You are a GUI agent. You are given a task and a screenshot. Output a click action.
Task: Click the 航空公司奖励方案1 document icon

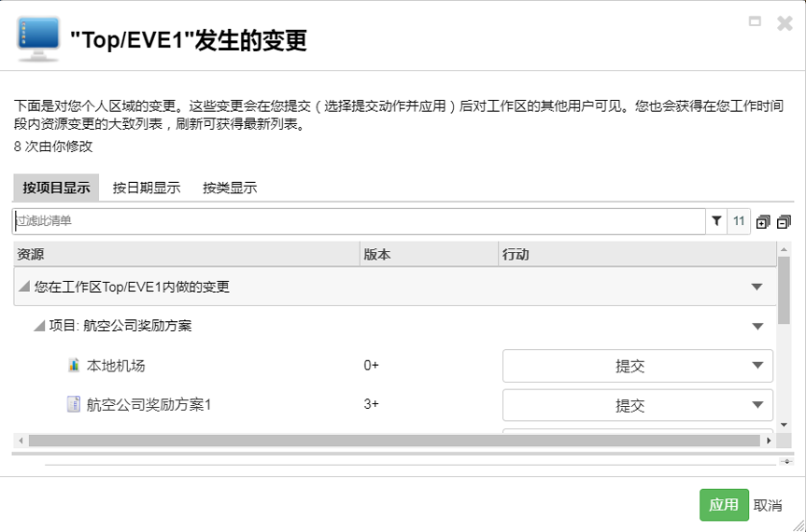tap(74, 405)
